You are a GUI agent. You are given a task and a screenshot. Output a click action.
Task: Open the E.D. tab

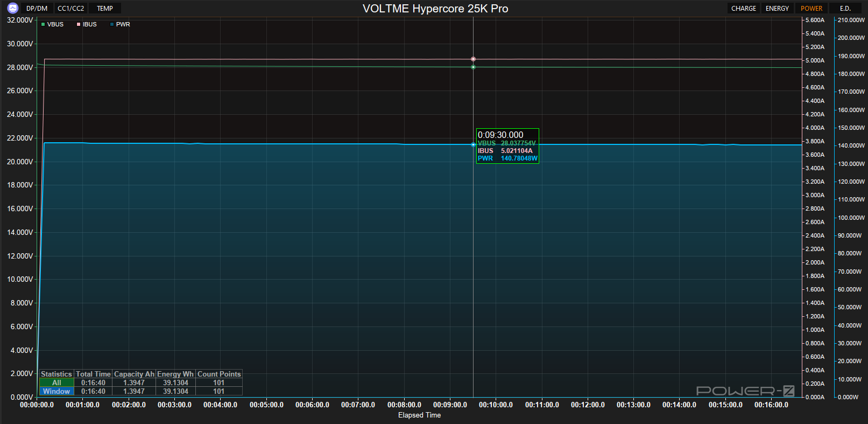tap(845, 9)
